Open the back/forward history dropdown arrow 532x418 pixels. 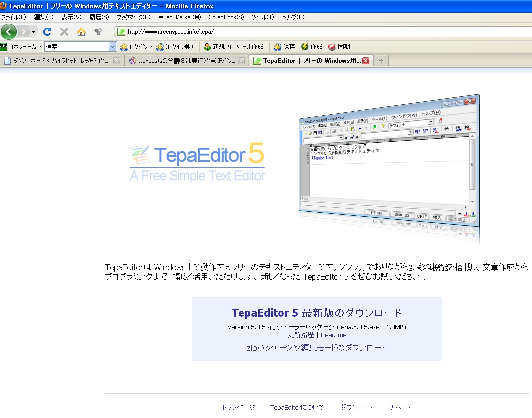[x=33, y=32]
